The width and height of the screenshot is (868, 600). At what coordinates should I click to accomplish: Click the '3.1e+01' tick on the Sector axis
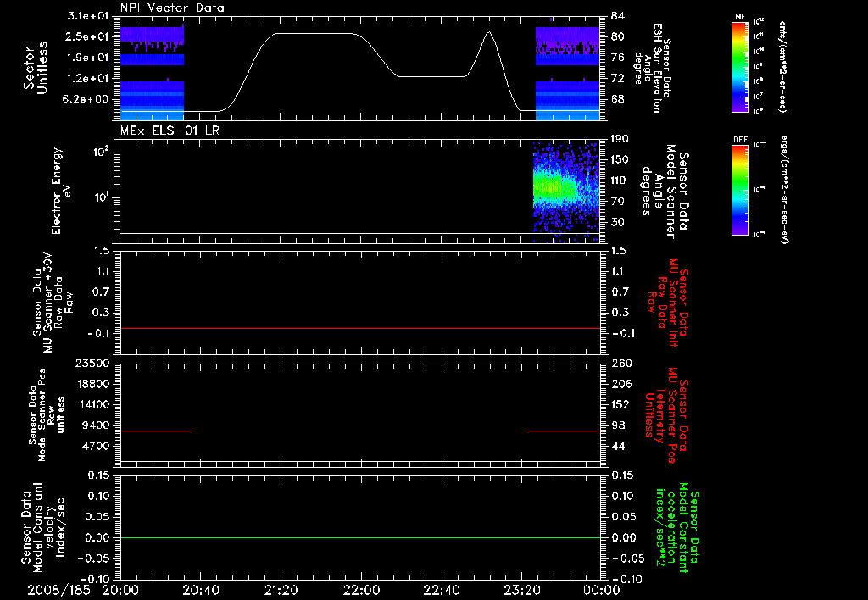88,16
